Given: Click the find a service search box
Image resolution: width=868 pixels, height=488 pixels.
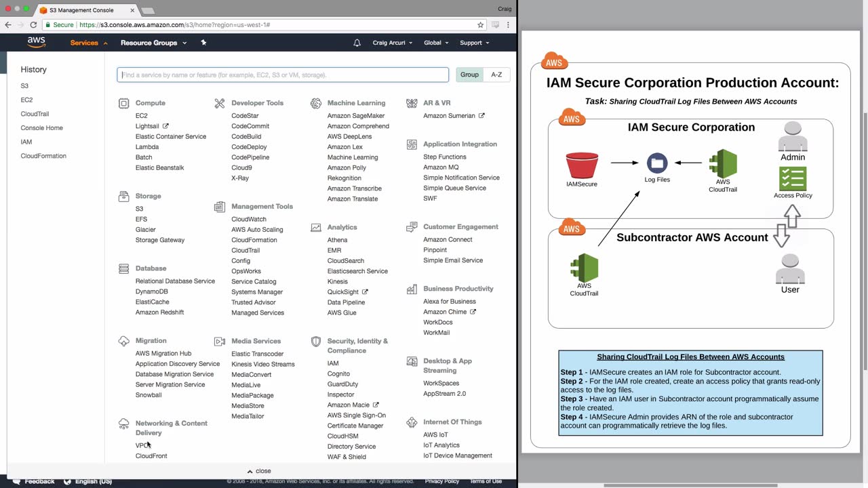Looking at the screenshot, I should point(283,75).
